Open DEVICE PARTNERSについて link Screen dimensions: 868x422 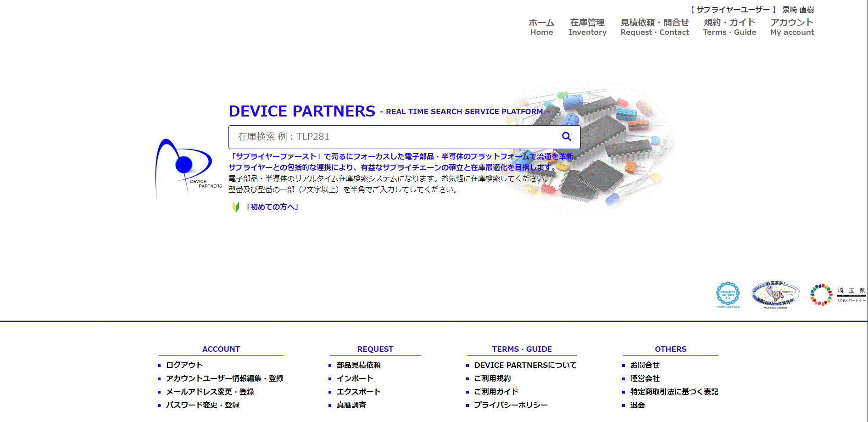[x=526, y=365]
